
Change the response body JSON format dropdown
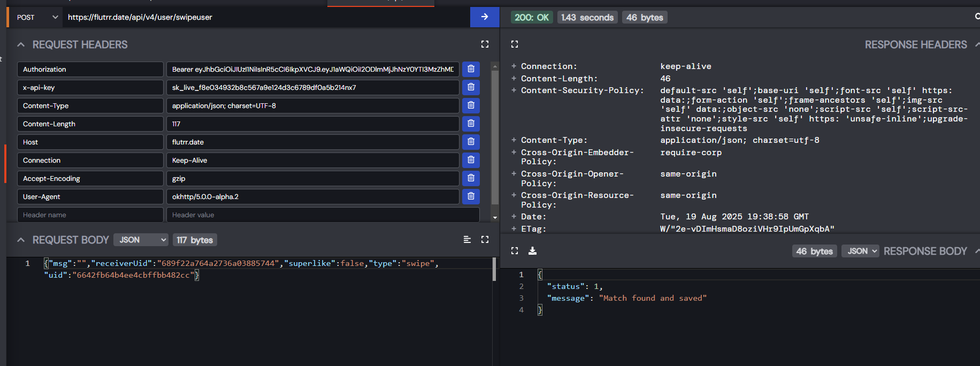860,251
